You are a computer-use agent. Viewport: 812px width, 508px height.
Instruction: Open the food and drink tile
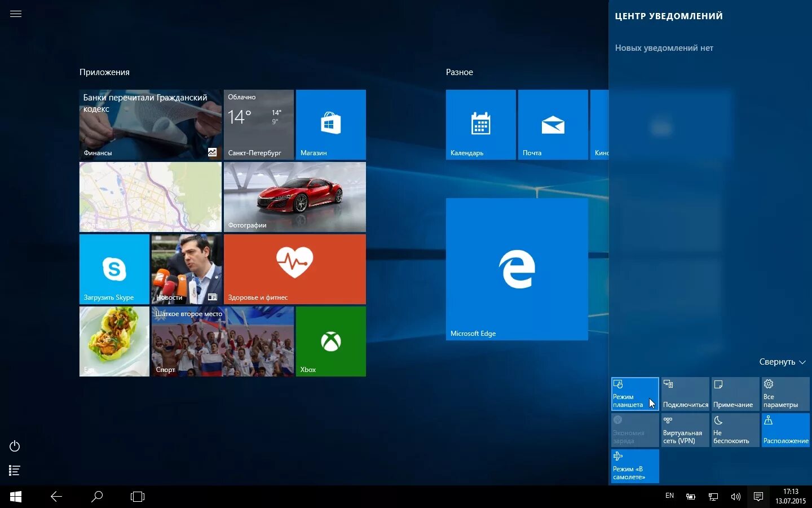pos(114,341)
